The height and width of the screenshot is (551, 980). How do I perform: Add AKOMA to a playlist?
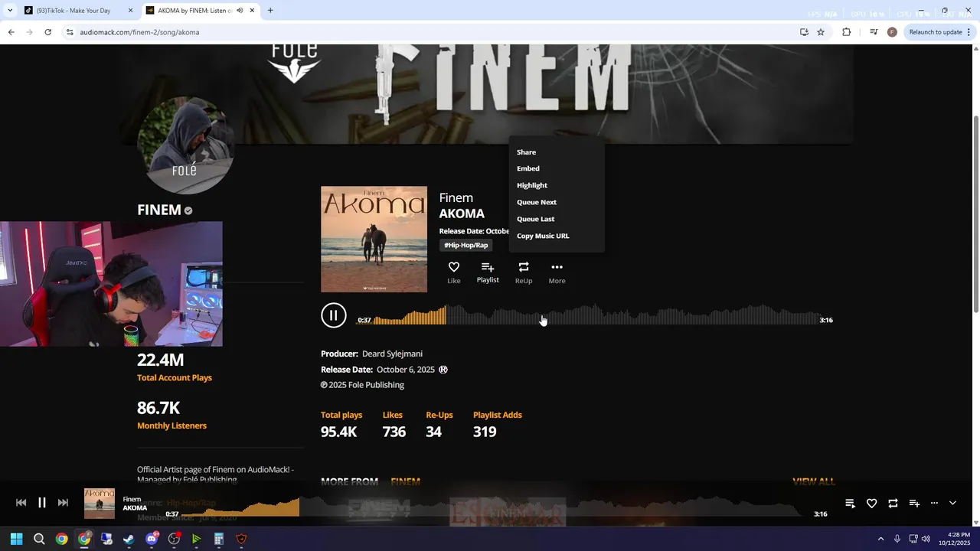(488, 272)
